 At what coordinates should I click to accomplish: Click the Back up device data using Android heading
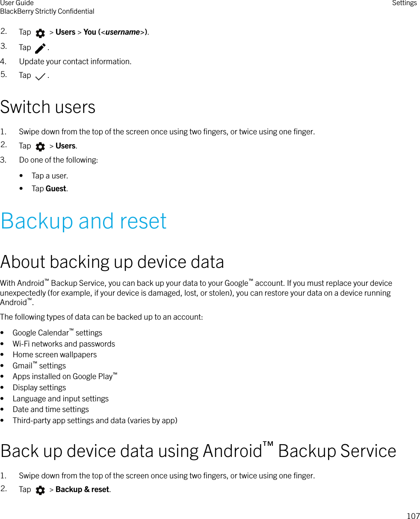click(x=198, y=451)
